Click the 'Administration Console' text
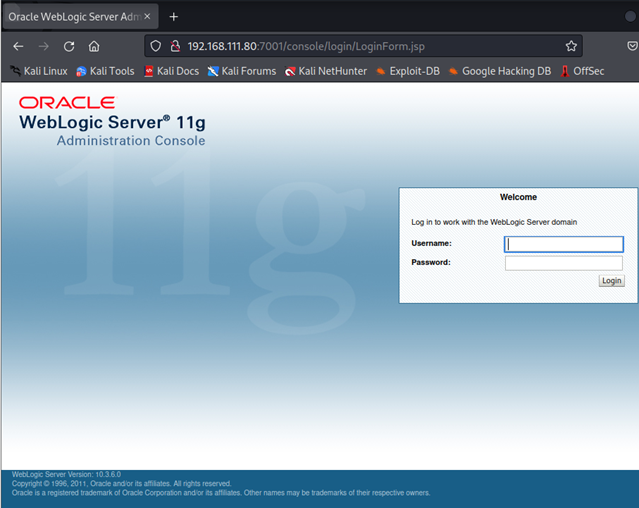 coord(131,141)
